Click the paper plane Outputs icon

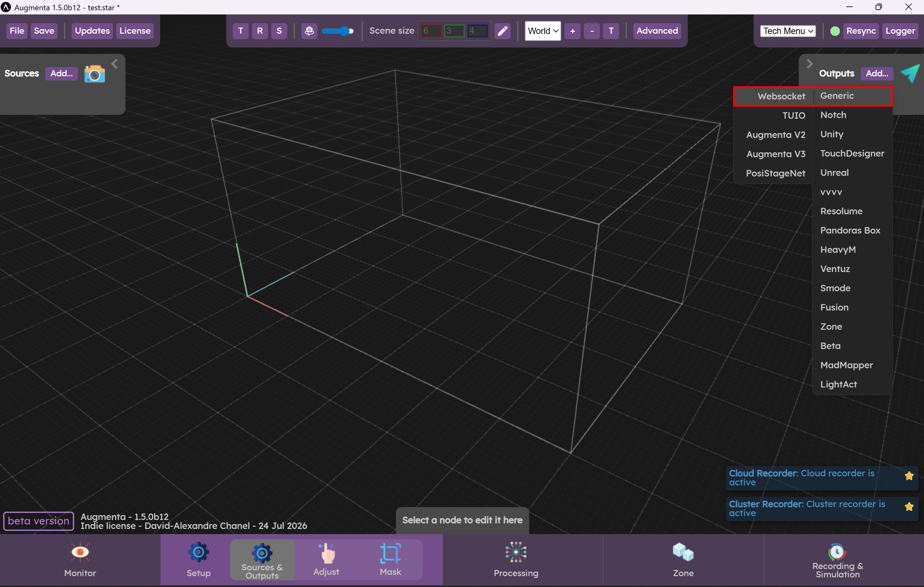pyautogui.click(x=910, y=73)
